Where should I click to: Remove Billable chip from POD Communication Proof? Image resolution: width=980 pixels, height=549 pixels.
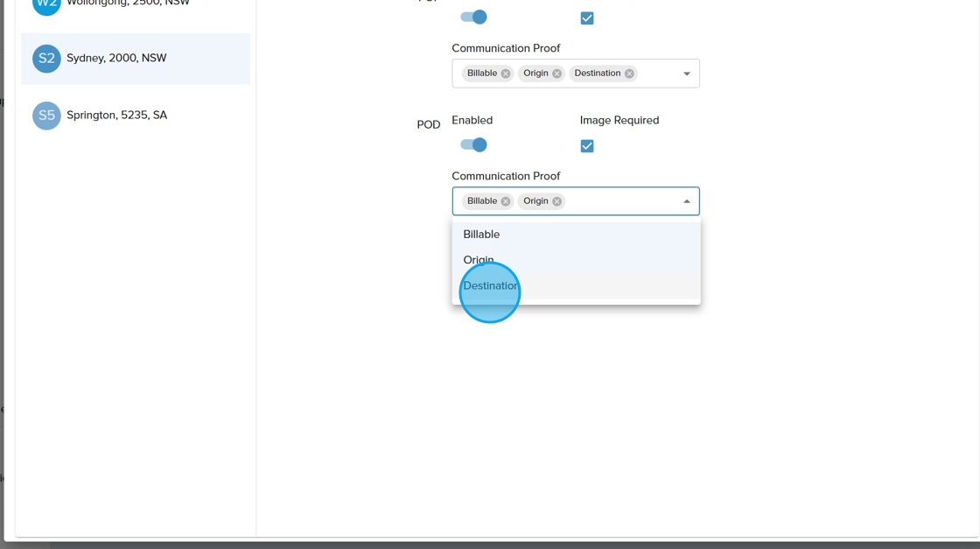pos(506,201)
